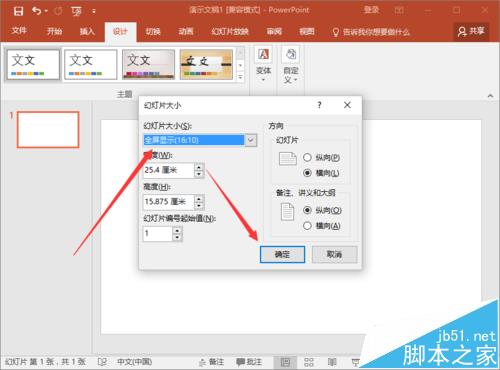
Task: Click slide count 幻灯片 第1张 status text
Action: click(x=46, y=362)
